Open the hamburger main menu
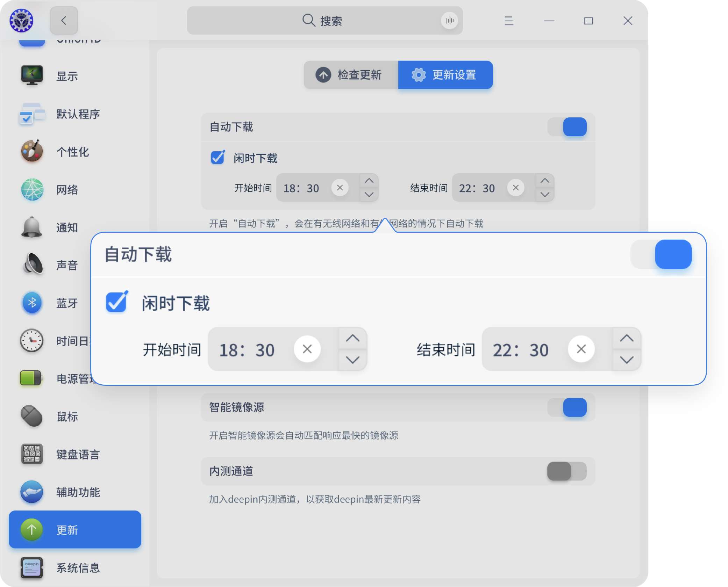Viewport: 728px width, 587px height. (509, 21)
